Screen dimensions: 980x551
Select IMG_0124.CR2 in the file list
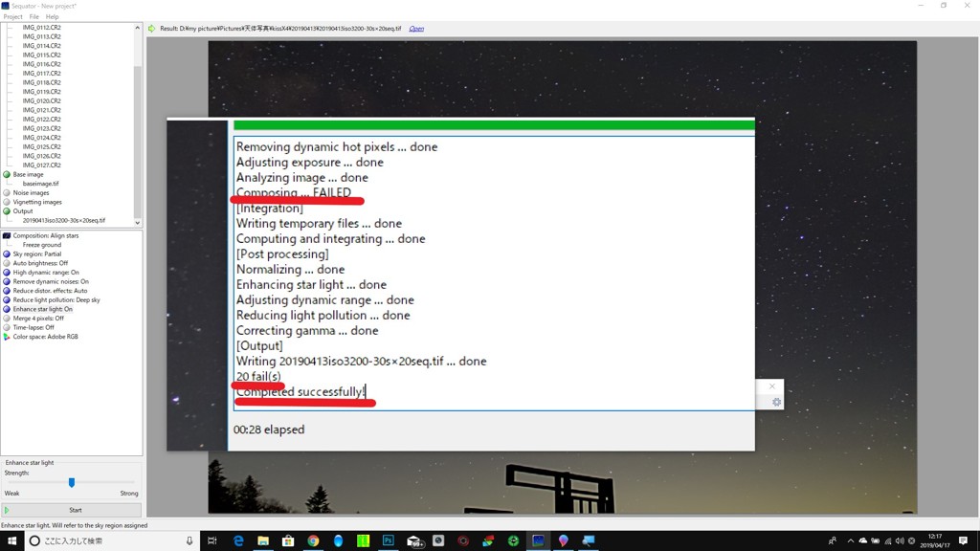pyautogui.click(x=42, y=138)
